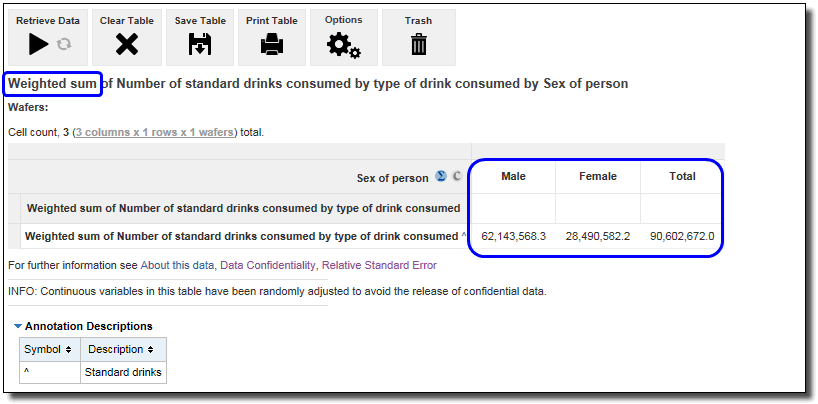Select the Male column header
Screen dimensions: 818x404
[513, 176]
